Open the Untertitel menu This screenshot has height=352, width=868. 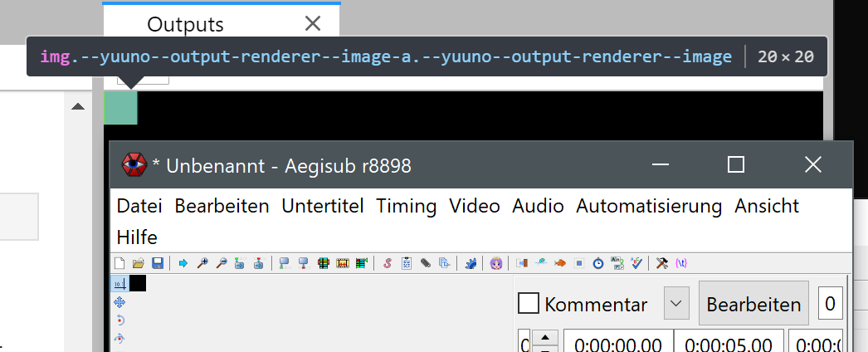(323, 206)
